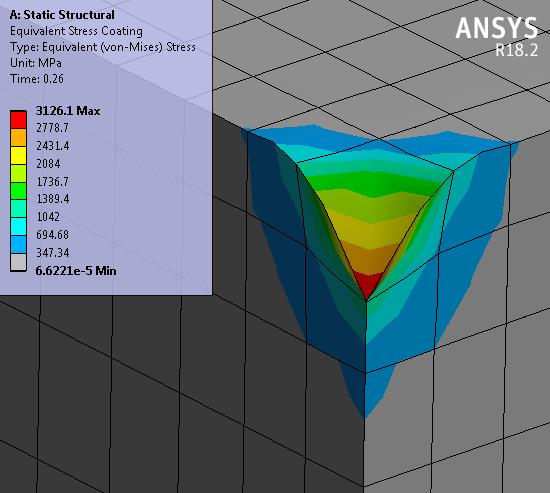Click the dark green legend color band
This screenshot has width=550, height=493.
pos(18,191)
